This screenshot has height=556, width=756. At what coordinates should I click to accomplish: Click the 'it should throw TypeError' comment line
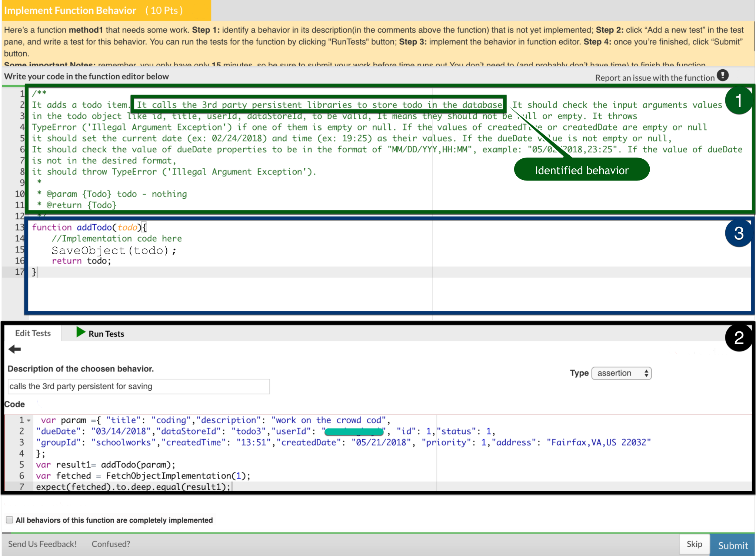[174, 172]
